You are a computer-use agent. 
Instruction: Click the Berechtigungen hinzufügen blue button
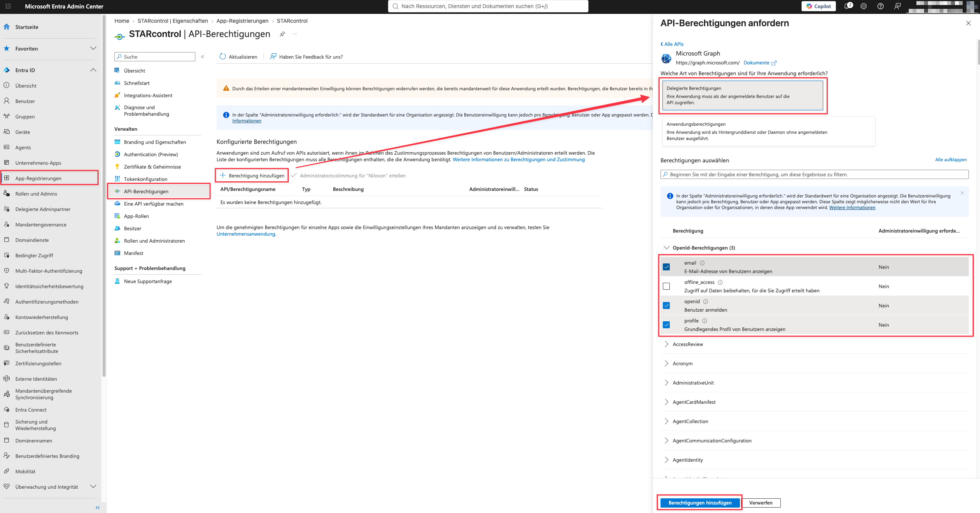point(700,503)
